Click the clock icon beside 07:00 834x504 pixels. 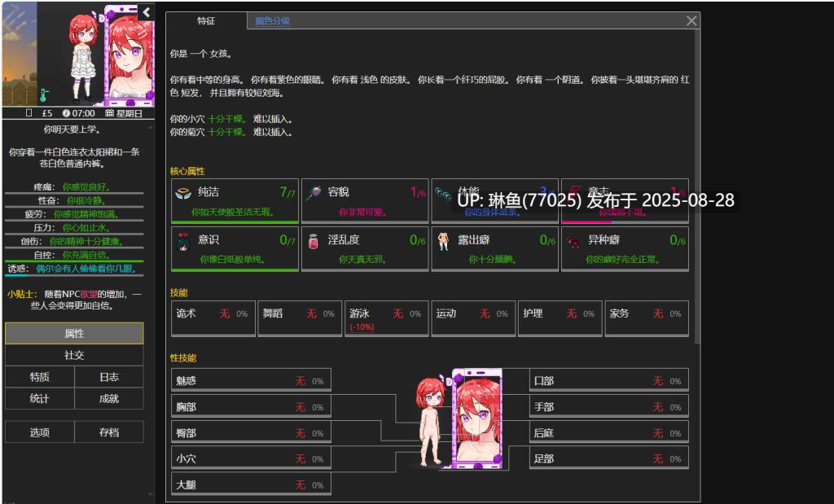67,113
